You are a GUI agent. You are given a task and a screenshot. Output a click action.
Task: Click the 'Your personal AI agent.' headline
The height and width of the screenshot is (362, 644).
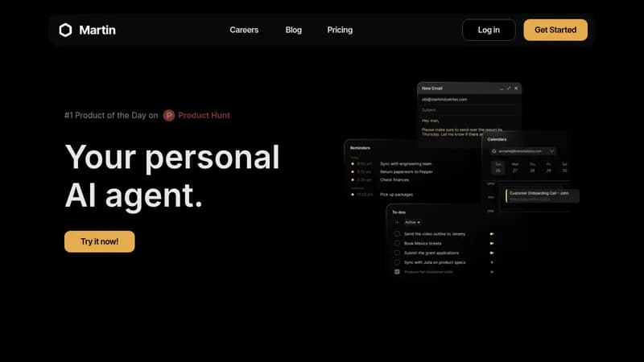[172, 176]
